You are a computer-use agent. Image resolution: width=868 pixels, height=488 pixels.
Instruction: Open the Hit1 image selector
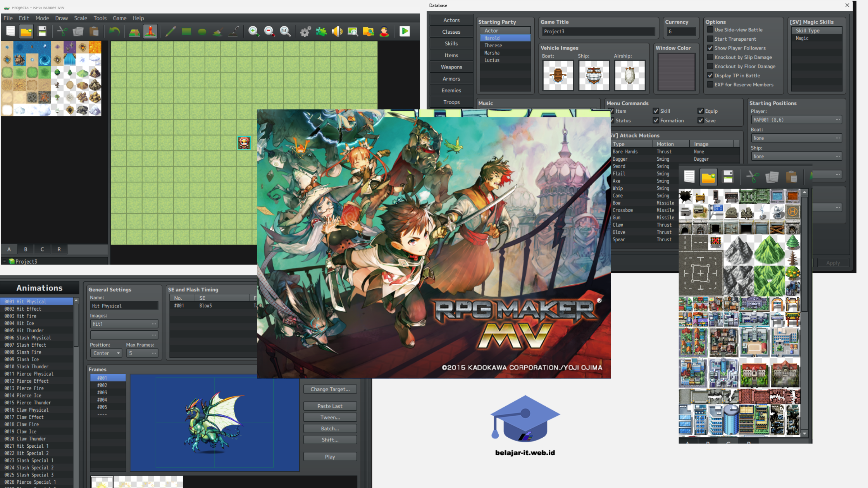(124, 324)
